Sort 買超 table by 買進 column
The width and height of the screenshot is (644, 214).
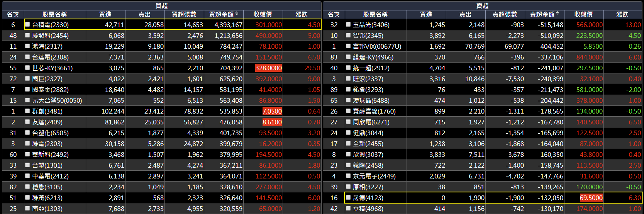point(105,14)
